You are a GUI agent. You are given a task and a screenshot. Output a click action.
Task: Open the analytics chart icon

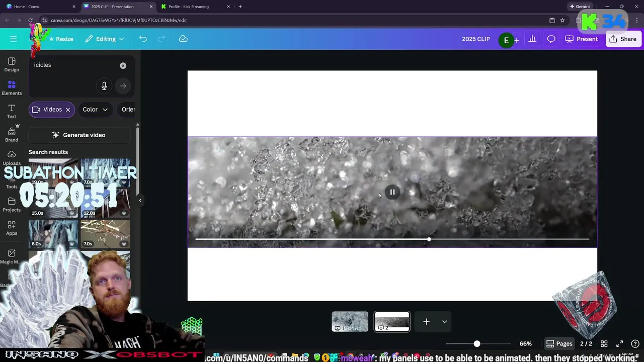pyautogui.click(x=532, y=39)
